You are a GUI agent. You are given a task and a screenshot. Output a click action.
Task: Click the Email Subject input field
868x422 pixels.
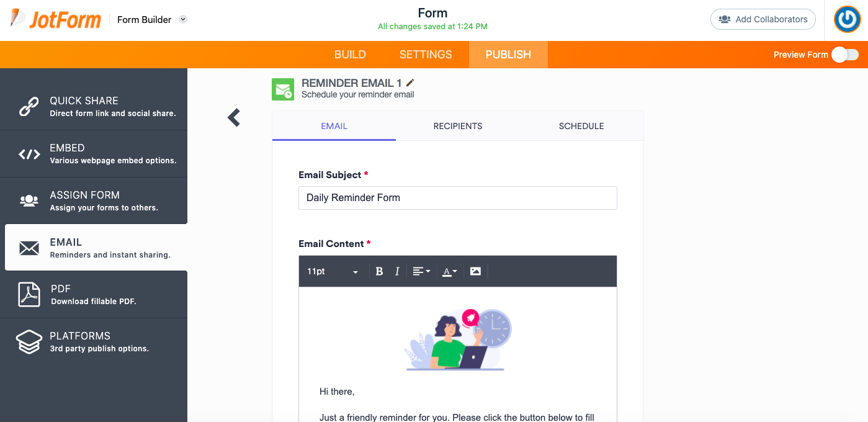(x=457, y=197)
